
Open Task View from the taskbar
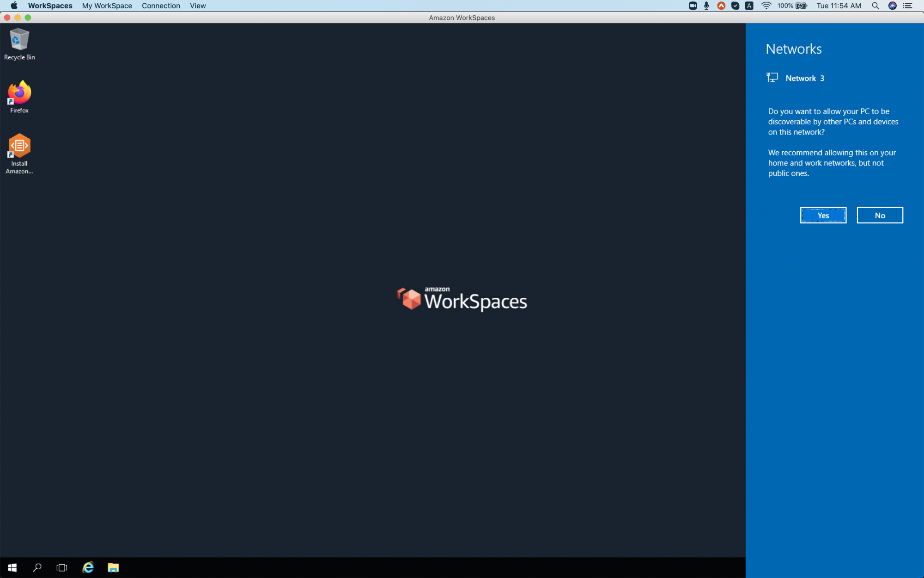(62, 567)
